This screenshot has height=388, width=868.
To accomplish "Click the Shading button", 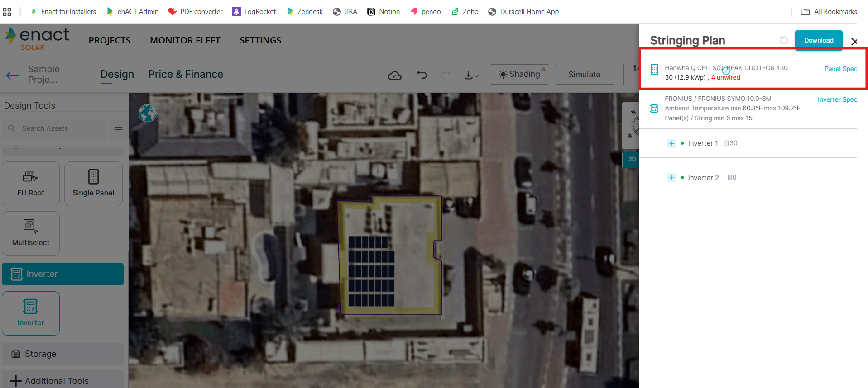I will 519,75.
